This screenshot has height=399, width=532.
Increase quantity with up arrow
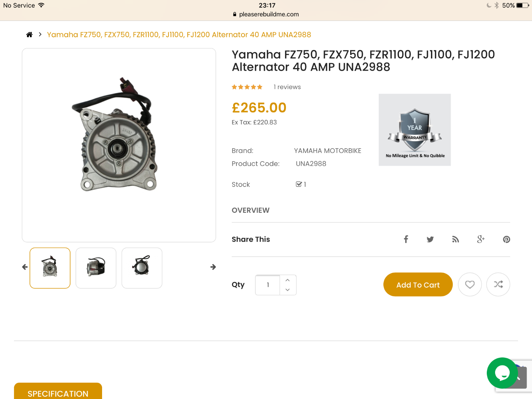pos(288,280)
